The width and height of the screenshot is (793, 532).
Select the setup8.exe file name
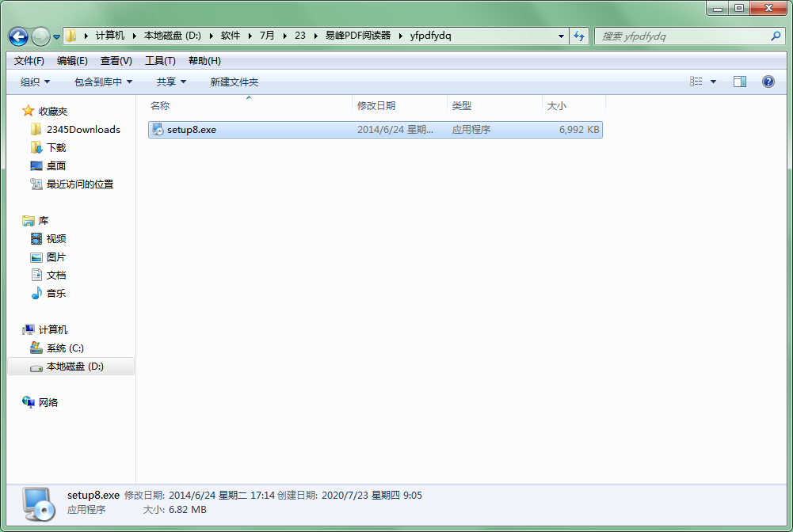pyautogui.click(x=192, y=130)
